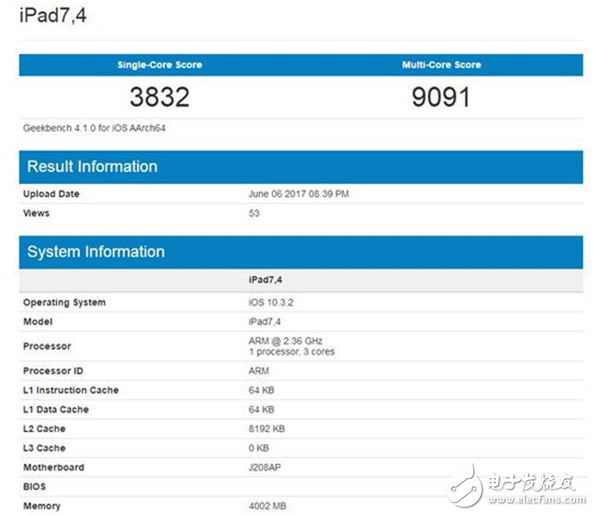594x516 pixels.
Task: Select the 4002 MB memory value
Action: click(267, 506)
